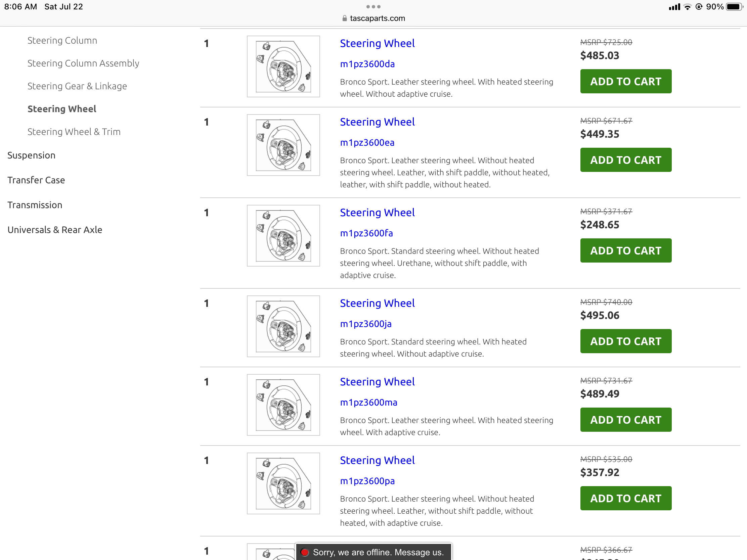Screen dimensions: 747x560
Task: Expand the Transmission category
Action: point(35,205)
